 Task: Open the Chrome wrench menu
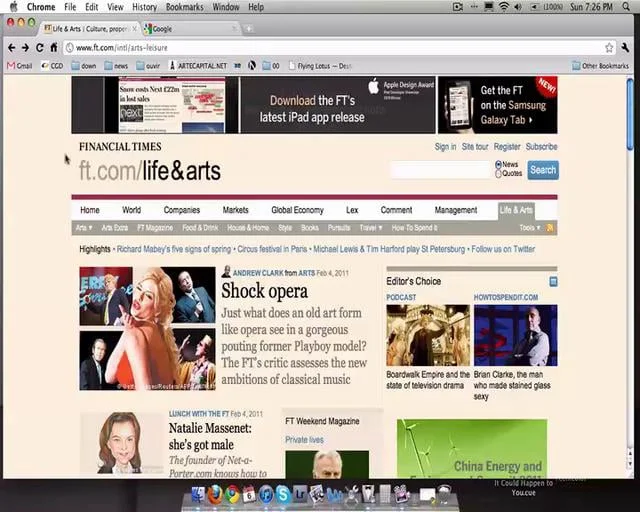click(625, 48)
